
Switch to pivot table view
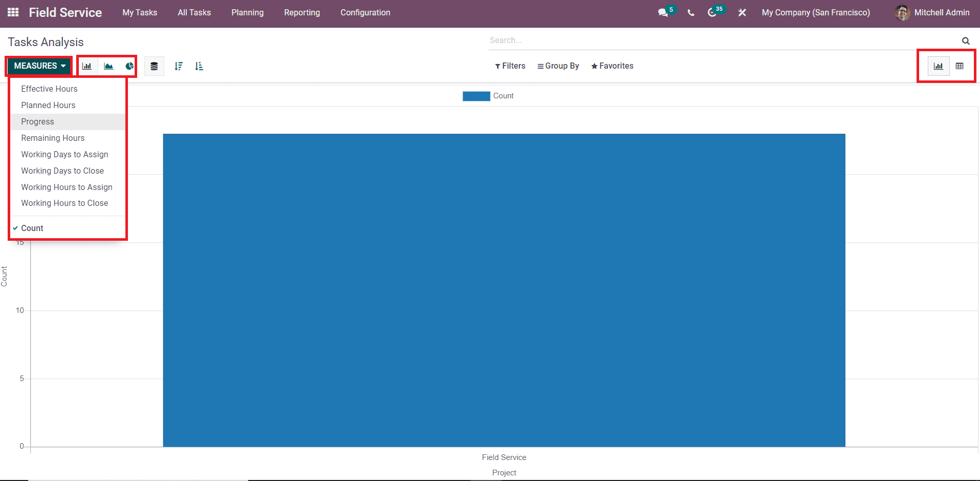(961, 66)
